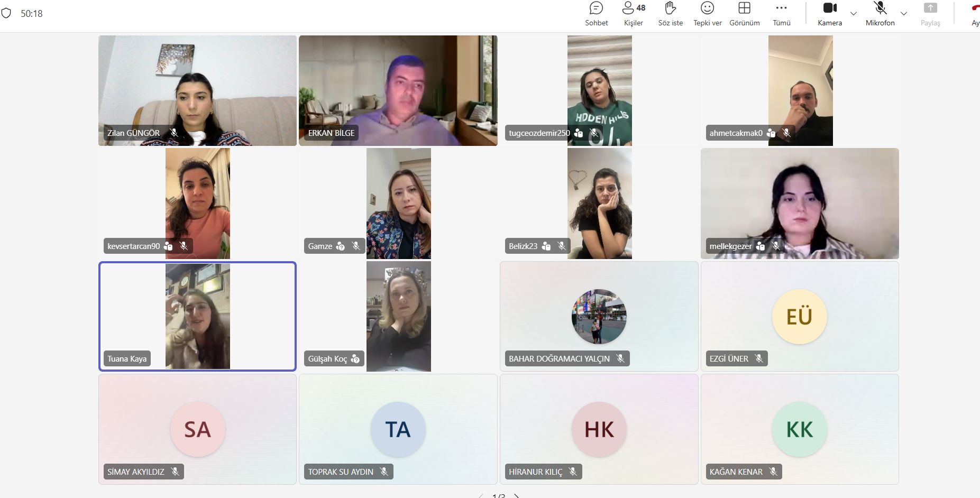This screenshot has height=498, width=980.
Task: Unmute using the Mikrofon button
Action: coord(880,14)
